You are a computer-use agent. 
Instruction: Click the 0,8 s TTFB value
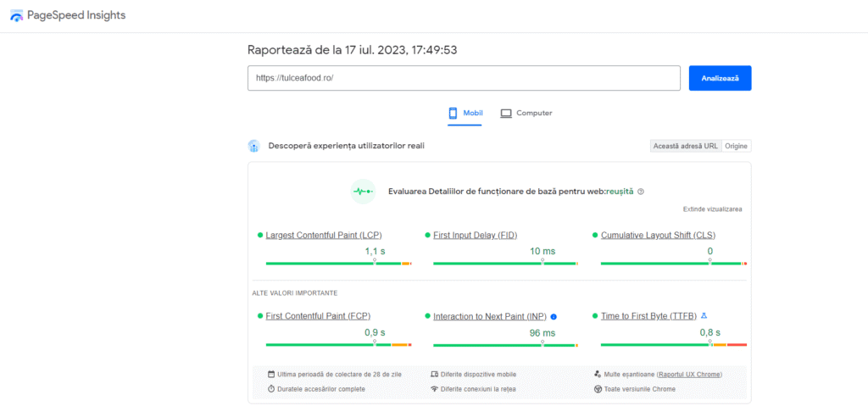(x=709, y=332)
